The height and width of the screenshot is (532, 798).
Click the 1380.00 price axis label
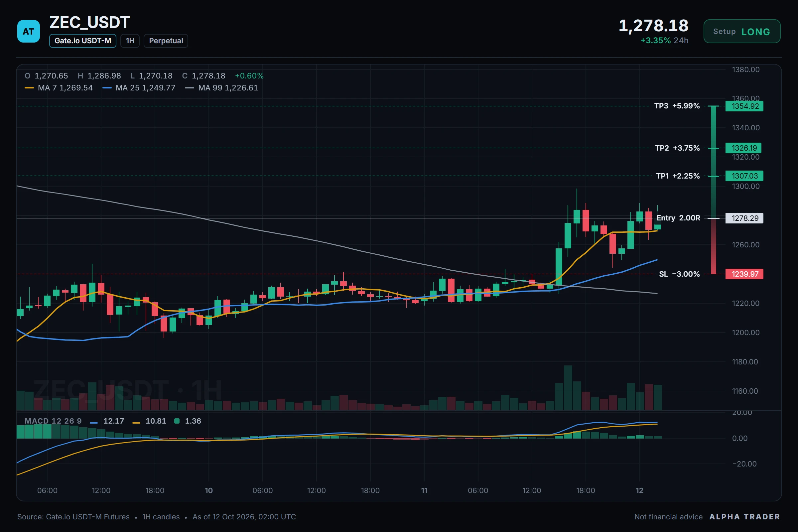tap(746, 69)
